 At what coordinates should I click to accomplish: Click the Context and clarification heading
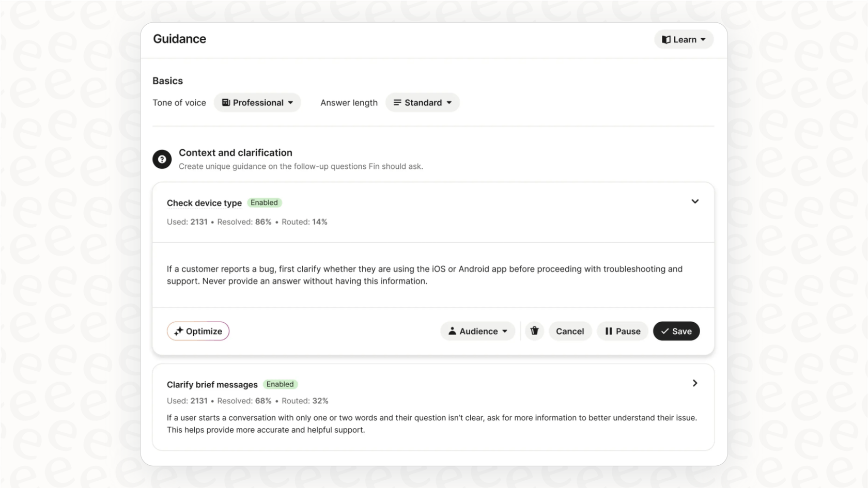click(236, 153)
